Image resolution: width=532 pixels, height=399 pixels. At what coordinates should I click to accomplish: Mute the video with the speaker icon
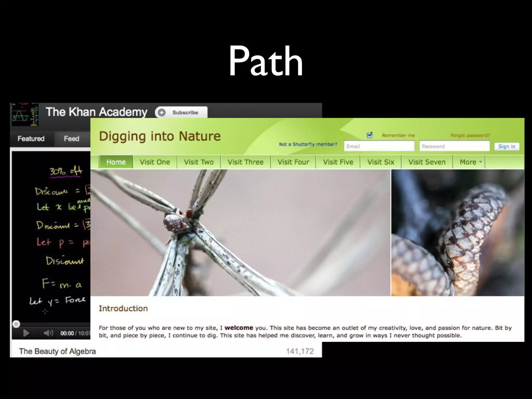pyautogui.click(x=48, y=333)
